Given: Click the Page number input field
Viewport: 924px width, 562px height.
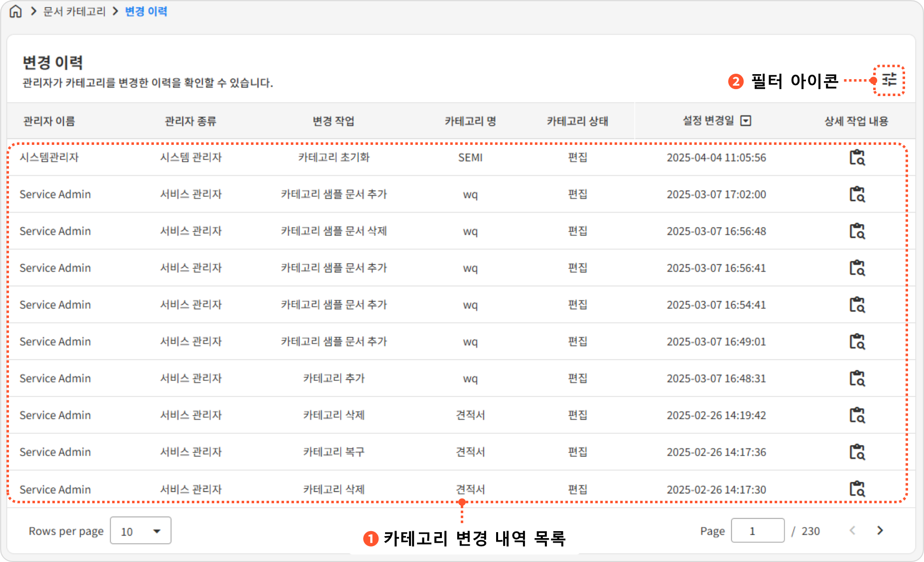Looking at the screenshot, I should coord(757,531).
